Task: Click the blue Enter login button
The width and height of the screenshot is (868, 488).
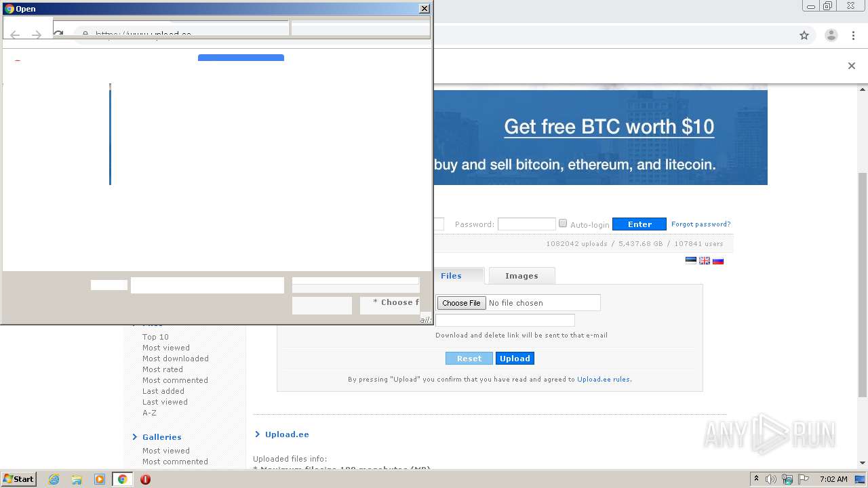Action: 639,224
